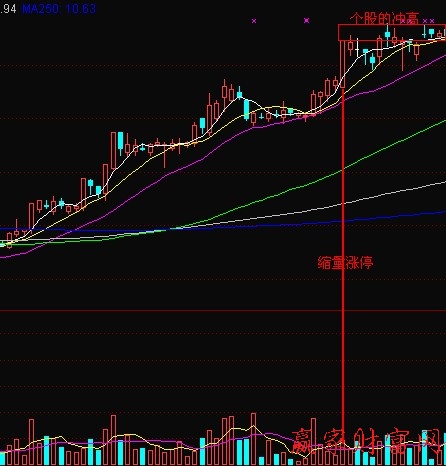Select the large cyan candle after the mid-chart peak
This screenshot has height=466, width=446.
[246, 109]
